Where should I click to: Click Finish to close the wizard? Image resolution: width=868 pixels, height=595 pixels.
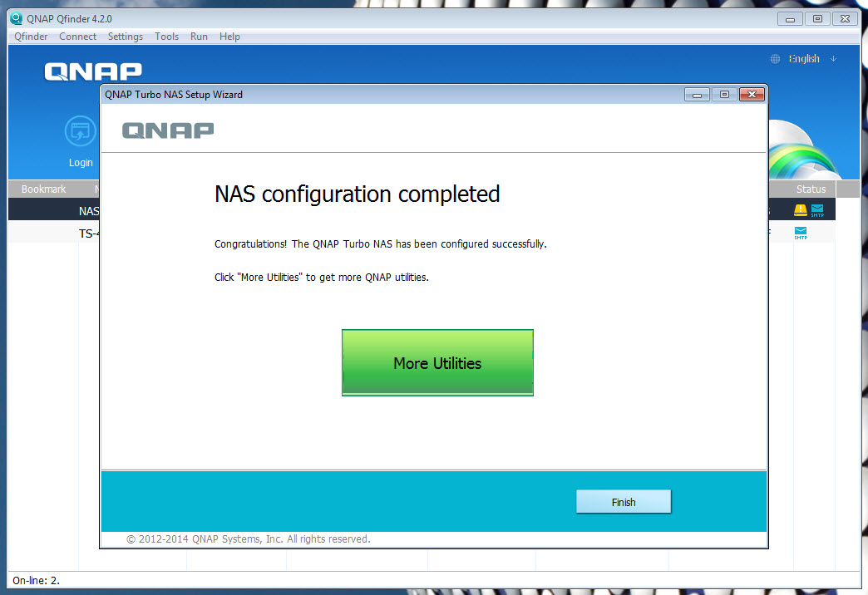(624, 501)
